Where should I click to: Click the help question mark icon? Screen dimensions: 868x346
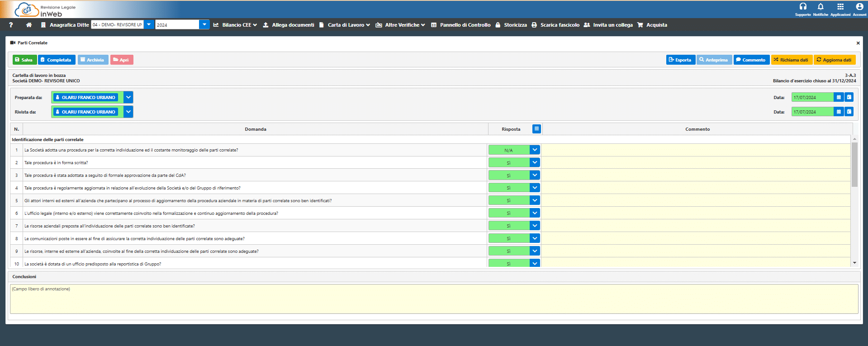click(x=11, y=25)
